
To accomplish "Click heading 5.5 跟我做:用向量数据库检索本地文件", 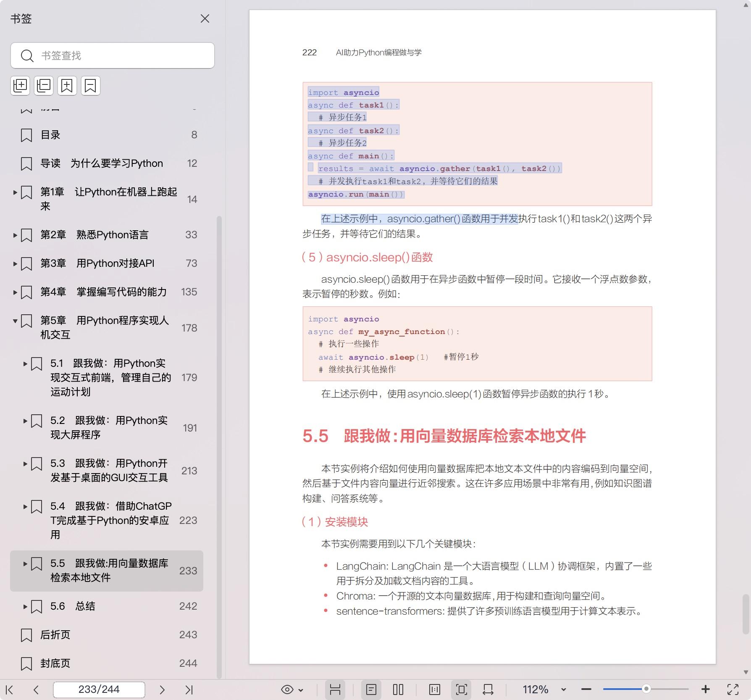I will pos(444,436).
